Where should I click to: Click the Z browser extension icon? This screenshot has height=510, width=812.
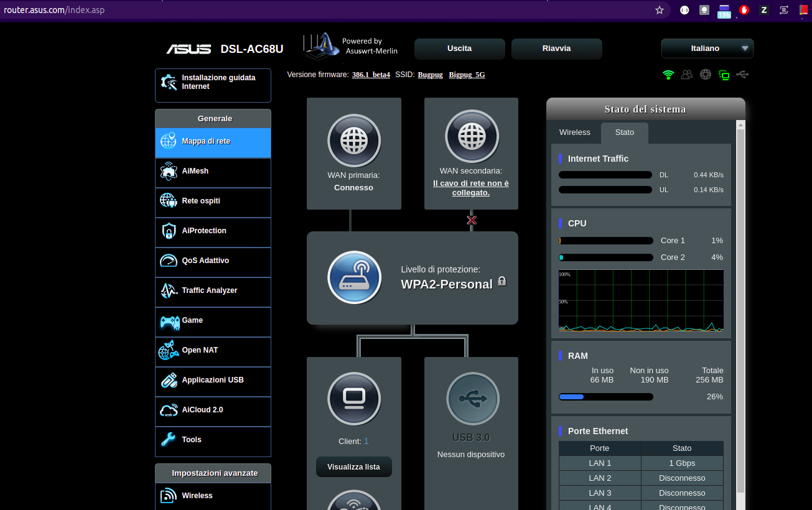(763, 10)
